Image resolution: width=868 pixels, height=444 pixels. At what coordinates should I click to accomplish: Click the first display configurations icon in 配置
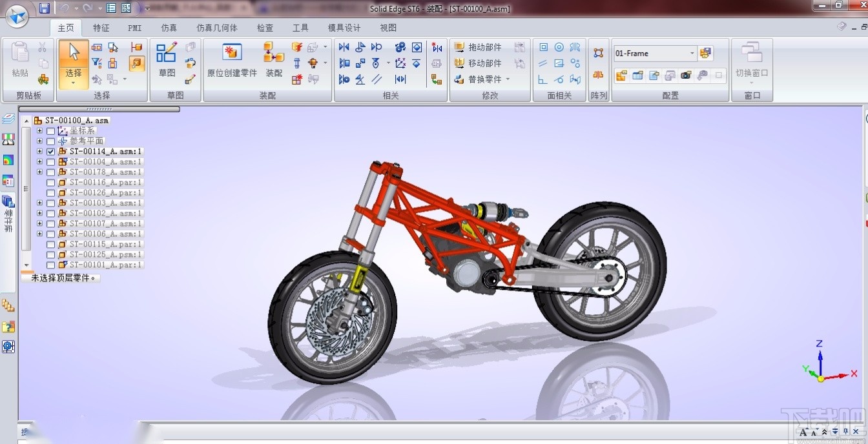click(621, 76)
